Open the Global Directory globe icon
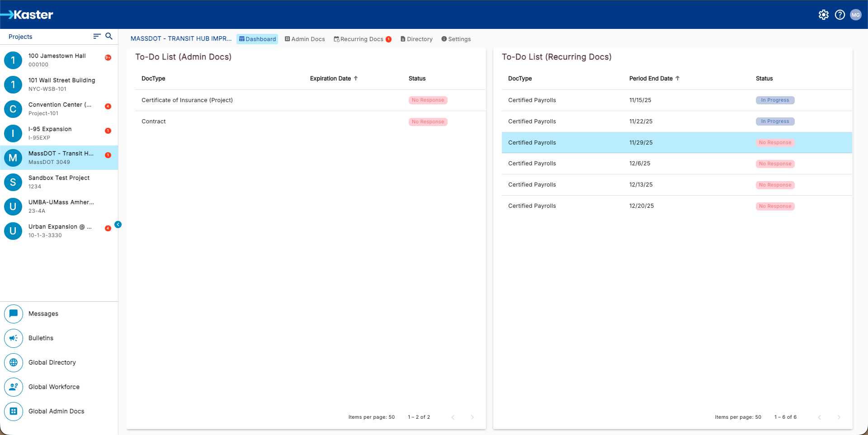The image size is (868, 435). (14, 362)
